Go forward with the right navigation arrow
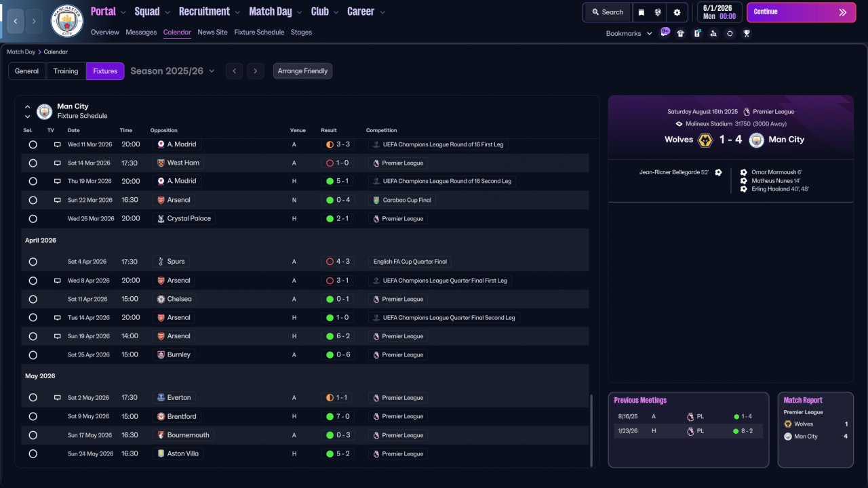868x488 pixels. click(35, 22)
